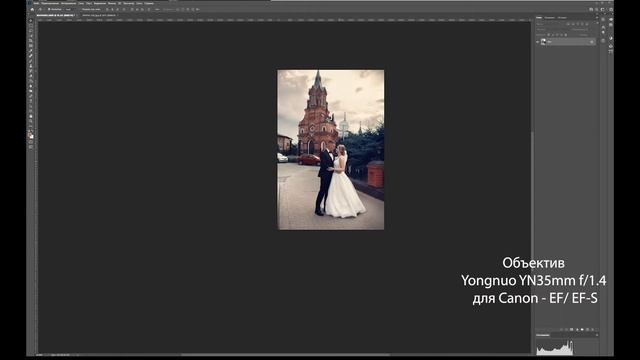Click the background color swatch
The height and width of the screenshot is (360, 640).
click(x=32, y=137)
